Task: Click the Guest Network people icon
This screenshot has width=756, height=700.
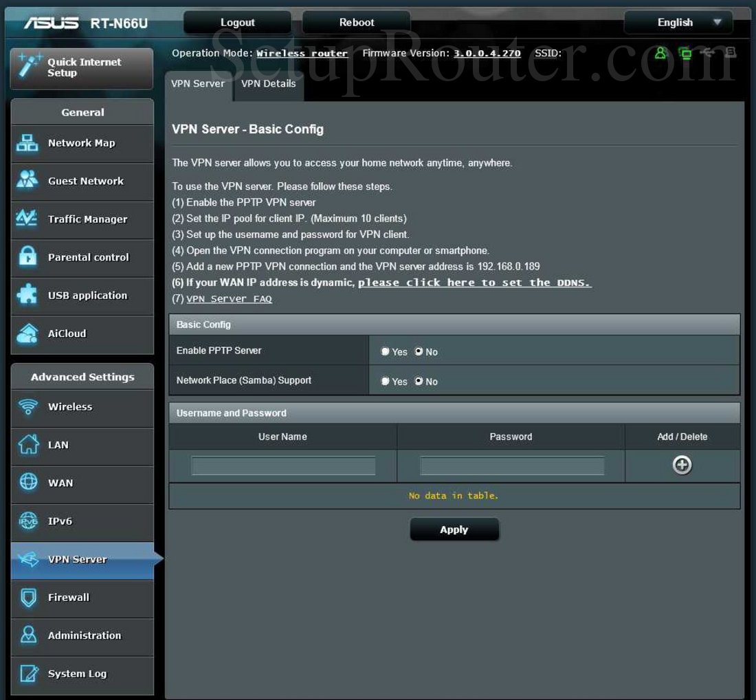Action: (27, 179)
